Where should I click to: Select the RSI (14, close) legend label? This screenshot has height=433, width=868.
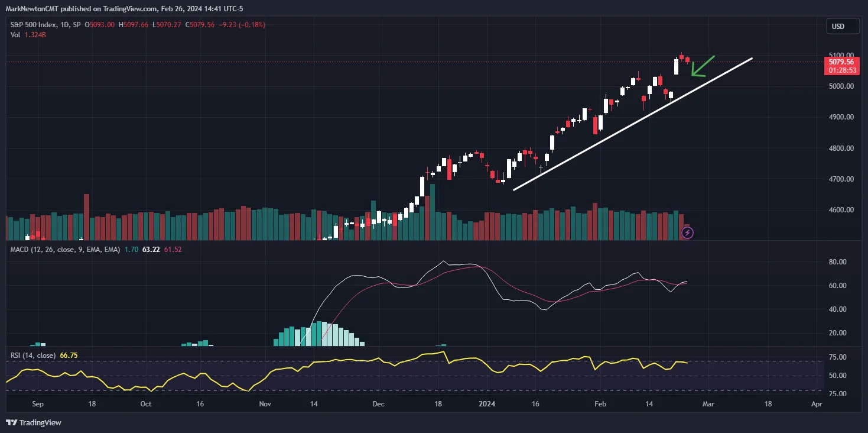pyautogui.click(x=33, y=356)
